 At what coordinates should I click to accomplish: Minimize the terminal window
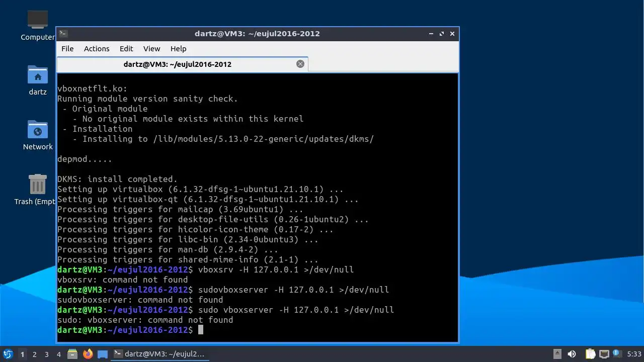click(431, 34)
